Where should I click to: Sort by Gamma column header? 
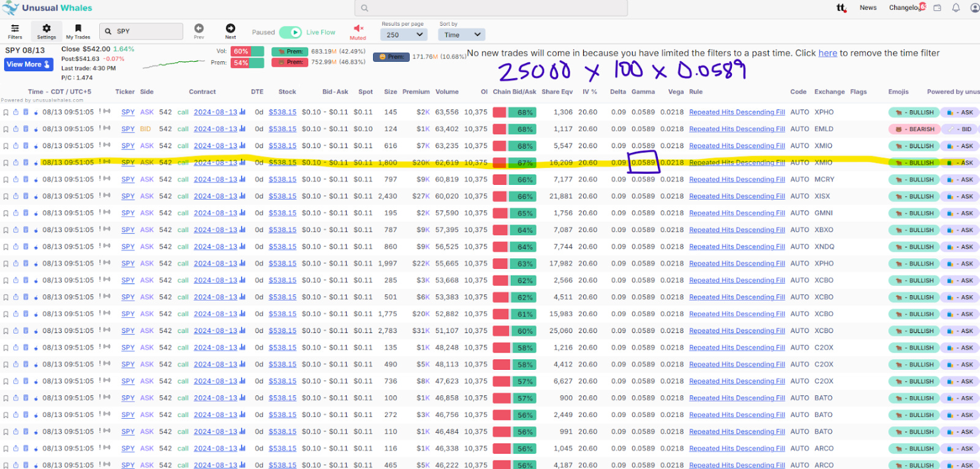click(x=643, y=92)
